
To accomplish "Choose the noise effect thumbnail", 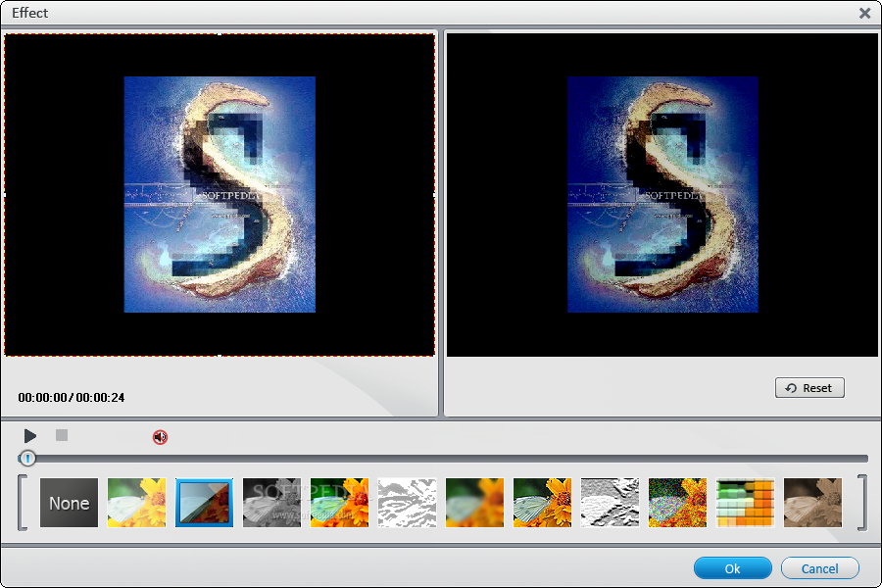I will 677,503.
